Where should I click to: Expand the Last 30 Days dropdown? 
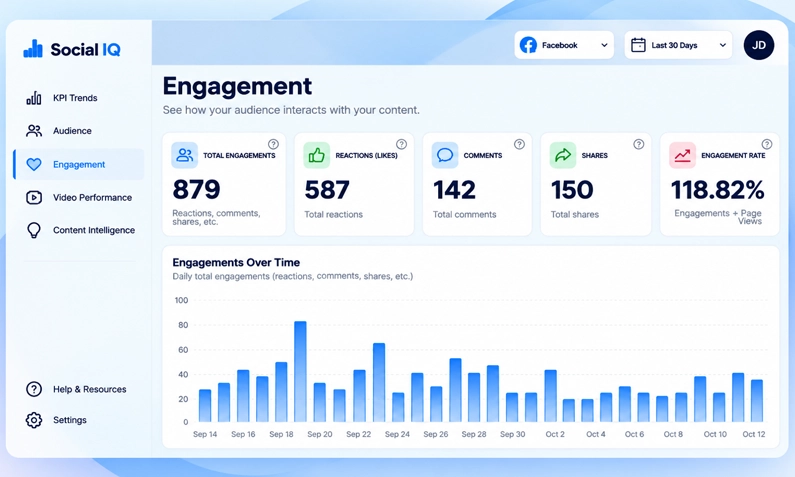(x=678, y=45)
